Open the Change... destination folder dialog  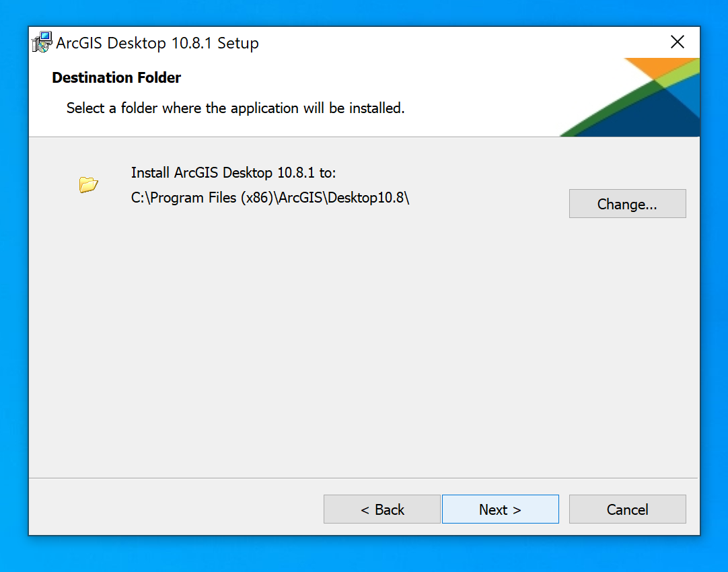pos(627,204)
